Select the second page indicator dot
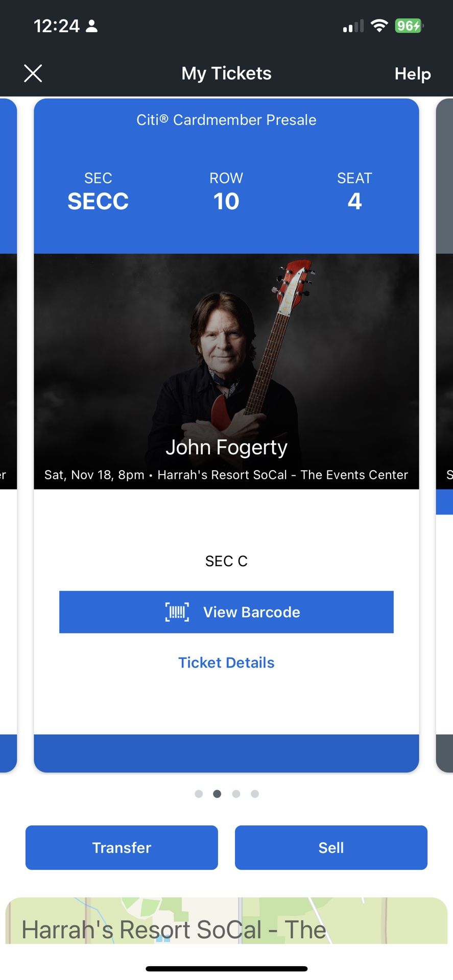 click(x=217, y=794)
